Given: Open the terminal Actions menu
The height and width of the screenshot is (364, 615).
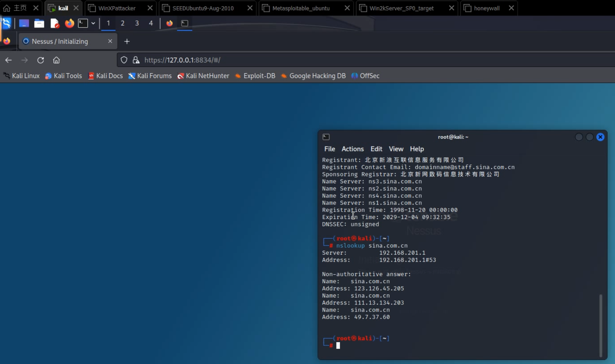Looking at the screenshot, I should click(352, 149).
